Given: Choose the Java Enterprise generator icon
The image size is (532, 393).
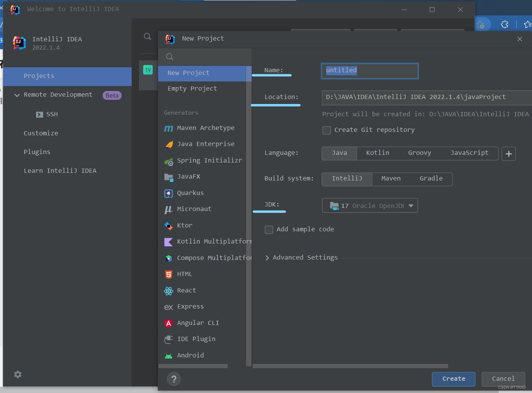Looking at the screenshot, I should click(169, 144).
